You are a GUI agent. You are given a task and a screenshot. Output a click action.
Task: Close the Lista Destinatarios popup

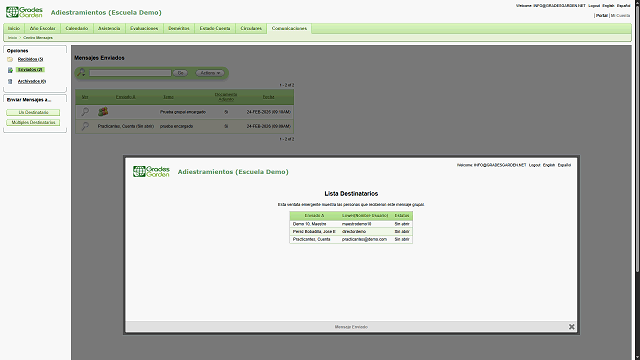tap(571, 327)
